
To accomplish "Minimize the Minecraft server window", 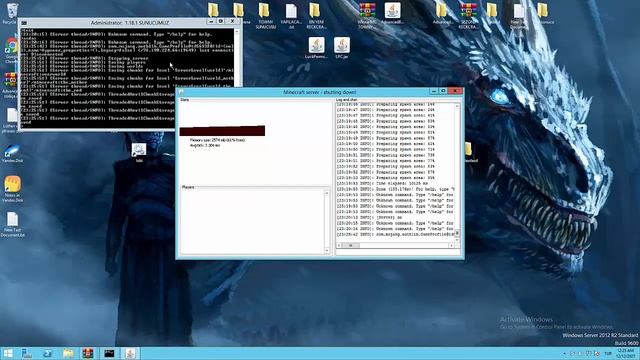I will (x=433, y=91).
